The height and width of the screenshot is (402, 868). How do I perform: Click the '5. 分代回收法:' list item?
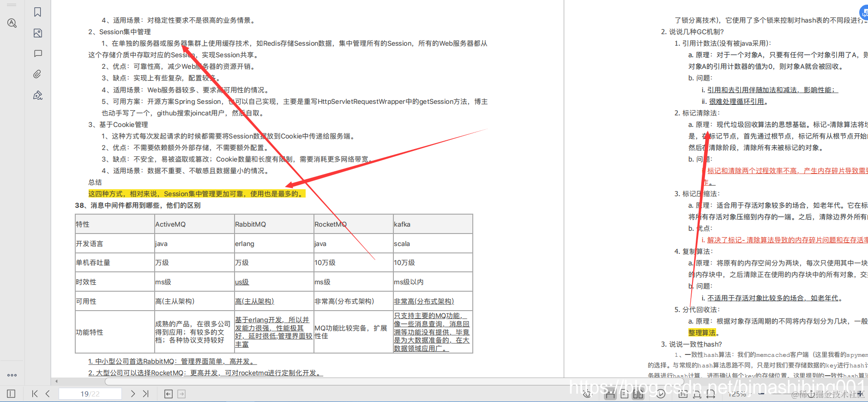(697, 310)
